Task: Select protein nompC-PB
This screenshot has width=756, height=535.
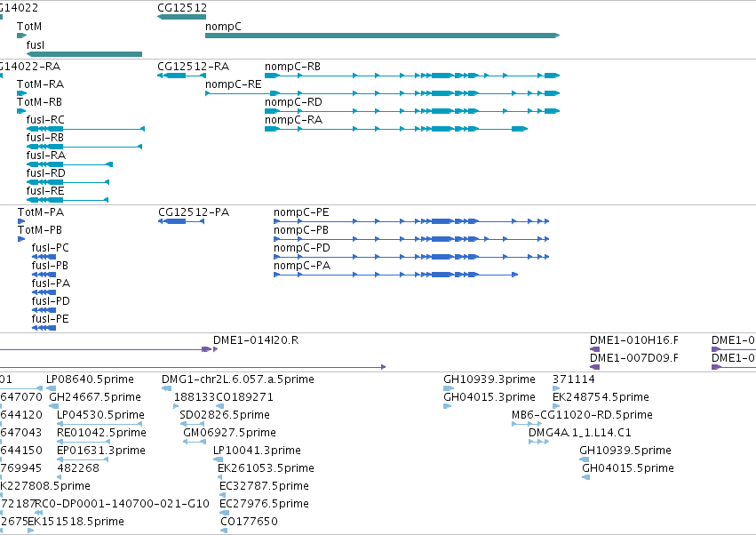Action: click(x=411, y=239)
